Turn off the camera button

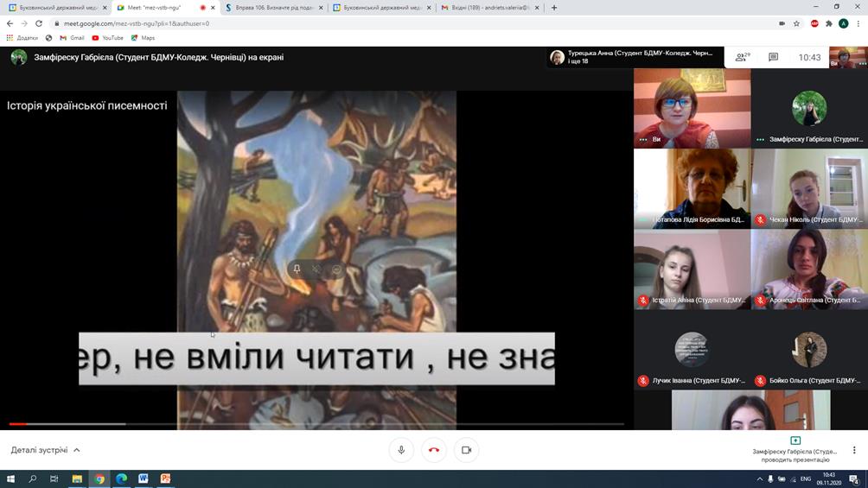pos(466,450)
